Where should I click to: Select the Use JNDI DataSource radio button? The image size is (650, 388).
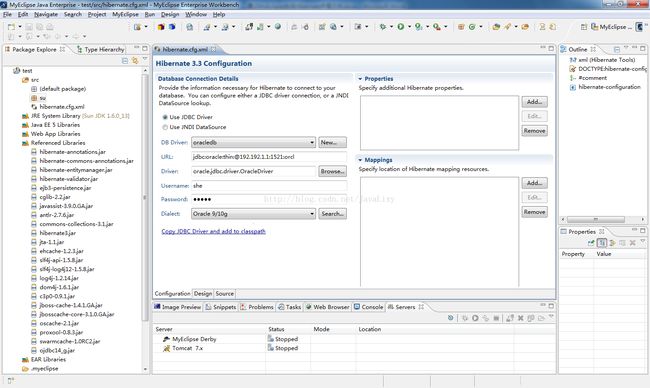pyautogui.click(x=165, y=127)
